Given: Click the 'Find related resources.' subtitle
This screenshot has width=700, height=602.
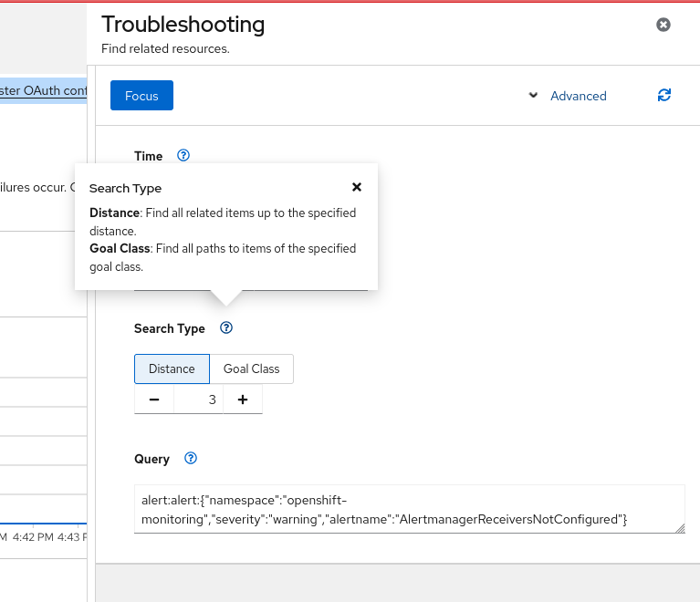Looking at the screenshot, I should [x=165, y=48].
